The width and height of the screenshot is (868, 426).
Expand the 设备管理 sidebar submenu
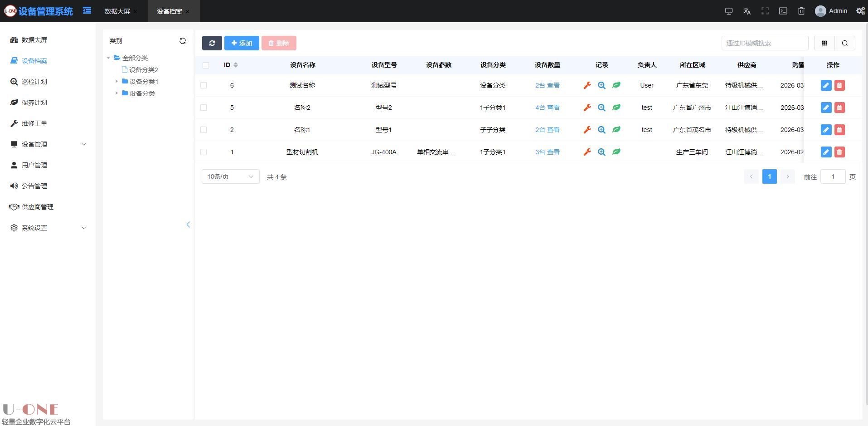pos(48,144)
